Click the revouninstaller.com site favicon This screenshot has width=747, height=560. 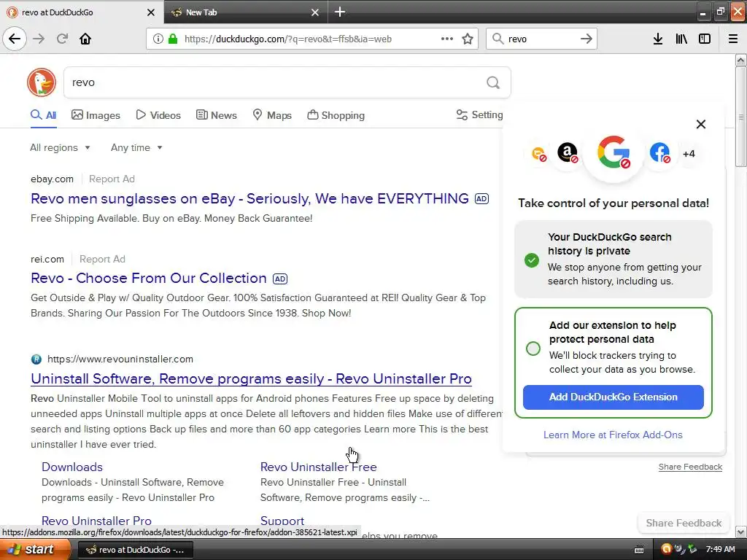pos(36,359)
